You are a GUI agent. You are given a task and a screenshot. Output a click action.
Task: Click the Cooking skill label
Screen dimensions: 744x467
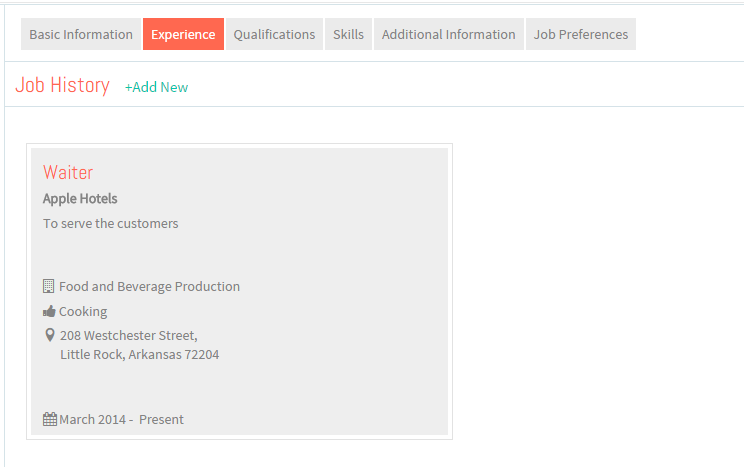pos(83,312)
